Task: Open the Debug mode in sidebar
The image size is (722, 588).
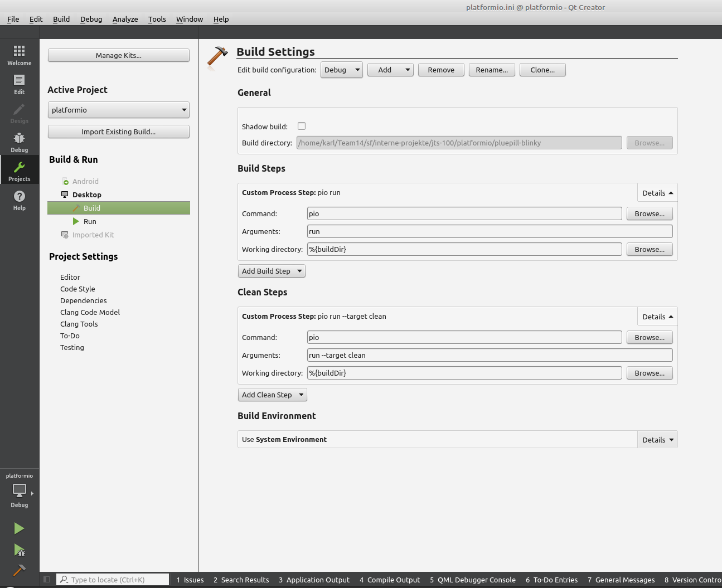Action: [x=19, y=142]
